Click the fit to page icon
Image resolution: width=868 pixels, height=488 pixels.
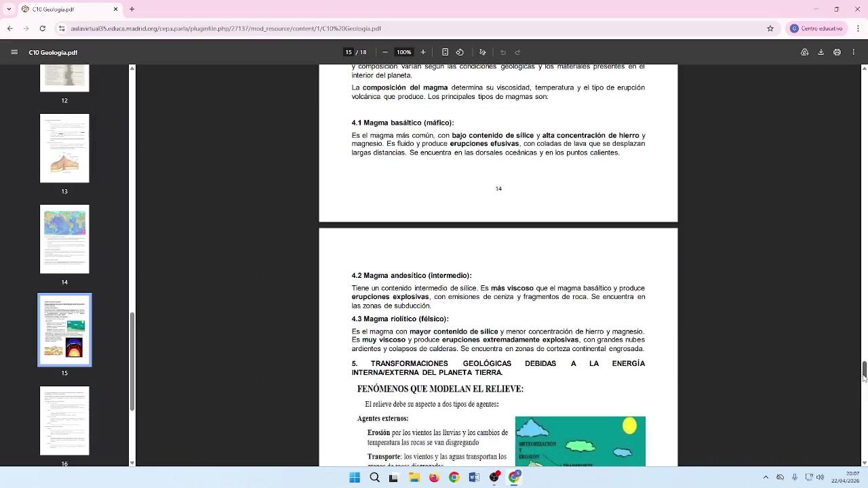point(445,52)
